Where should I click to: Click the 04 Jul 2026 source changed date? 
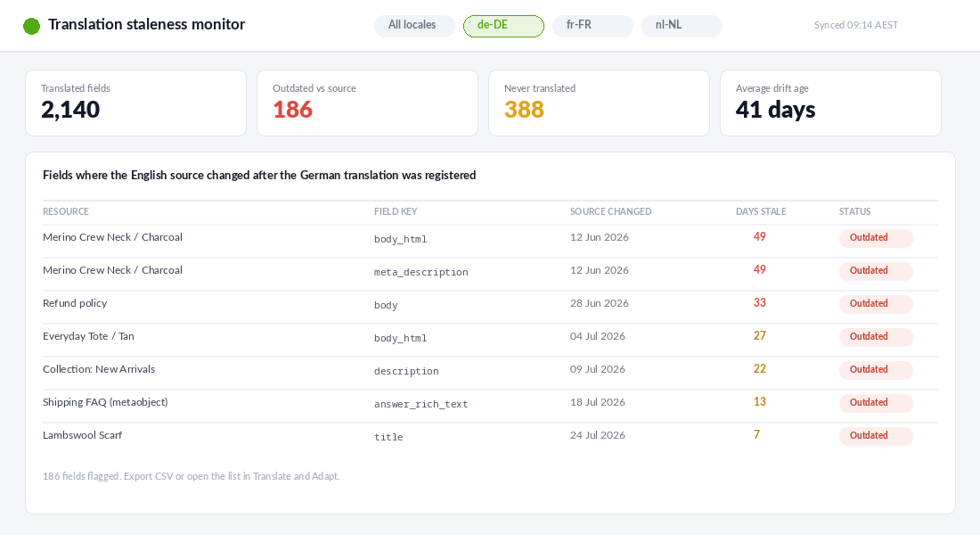598,337
